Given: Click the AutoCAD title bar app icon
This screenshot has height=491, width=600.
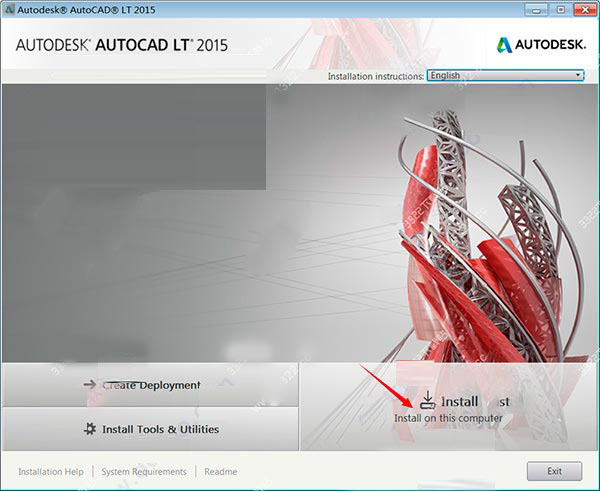Looking at the screenshot, I should pos(9,10).
